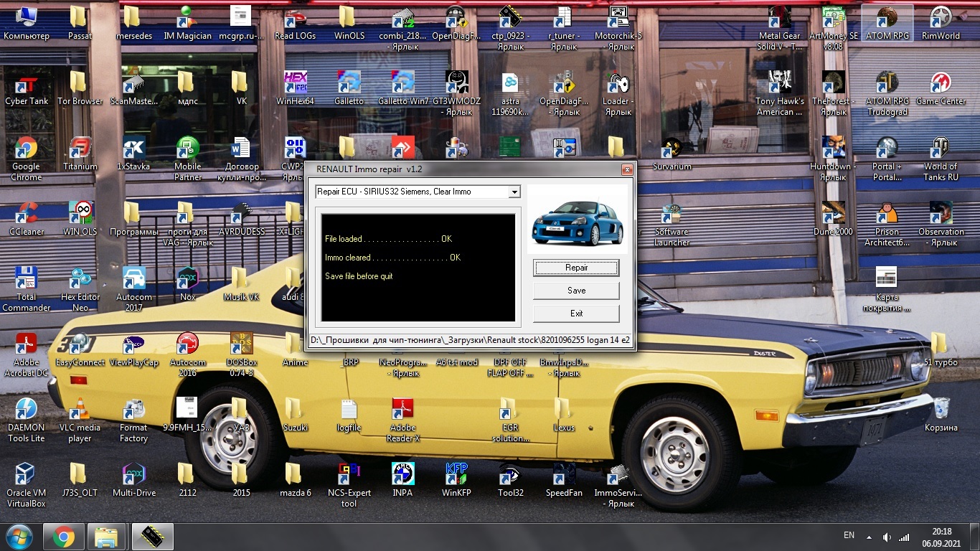Click the "Save file before quit" message
Image resolution: width=980 pixels, height=551 pixels.
coord(359,276)
